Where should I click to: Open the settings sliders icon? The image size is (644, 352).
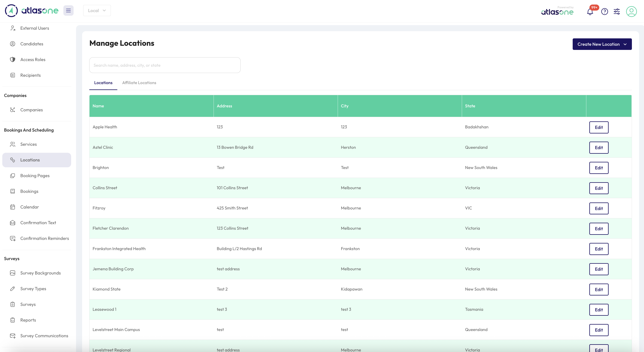(617, 12)
